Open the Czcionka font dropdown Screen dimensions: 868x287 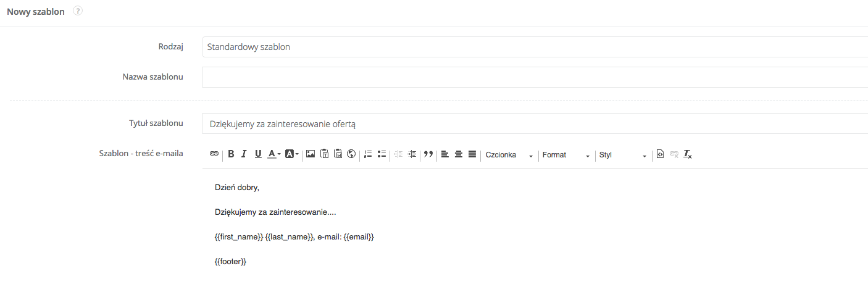509,155
